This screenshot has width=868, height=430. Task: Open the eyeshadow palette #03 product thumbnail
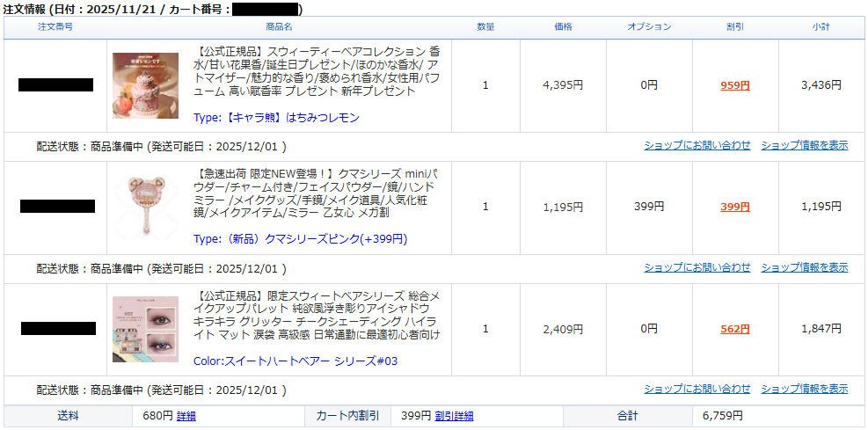145,329
